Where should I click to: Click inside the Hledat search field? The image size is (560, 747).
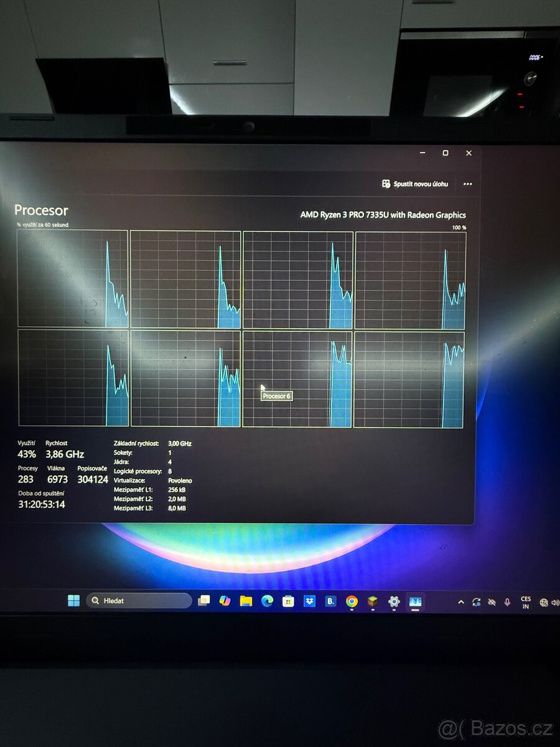tap(137, 600)
